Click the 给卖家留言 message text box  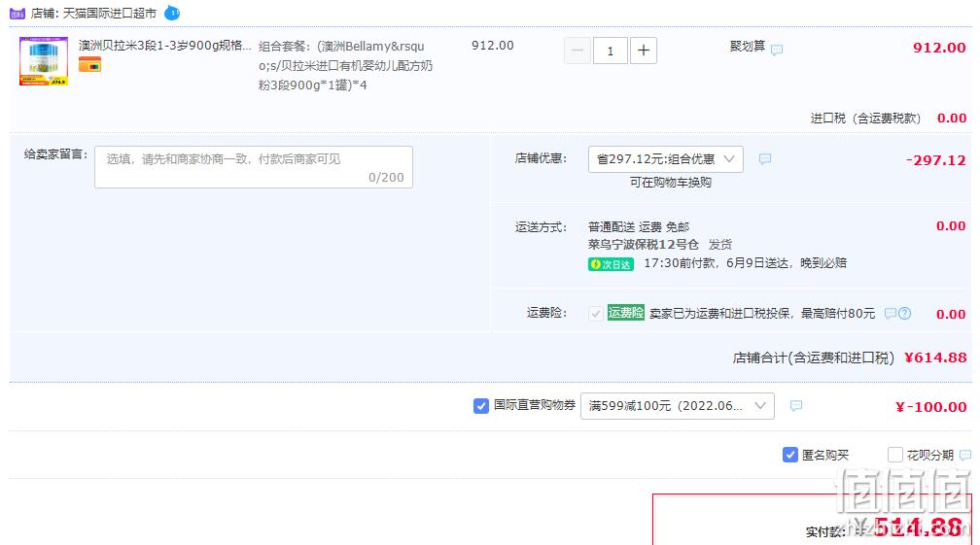pyautogui.click(x=254, y=167)
